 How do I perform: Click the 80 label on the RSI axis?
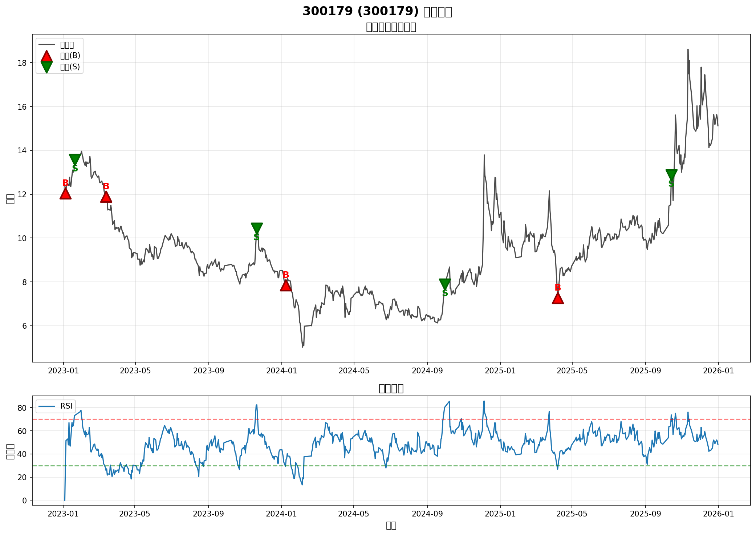(22, 408)
